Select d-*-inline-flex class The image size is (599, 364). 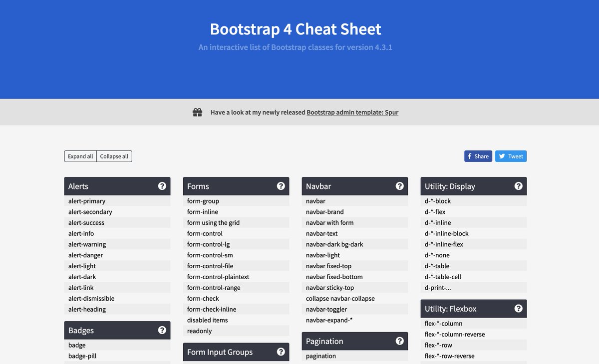coord(474,244)
